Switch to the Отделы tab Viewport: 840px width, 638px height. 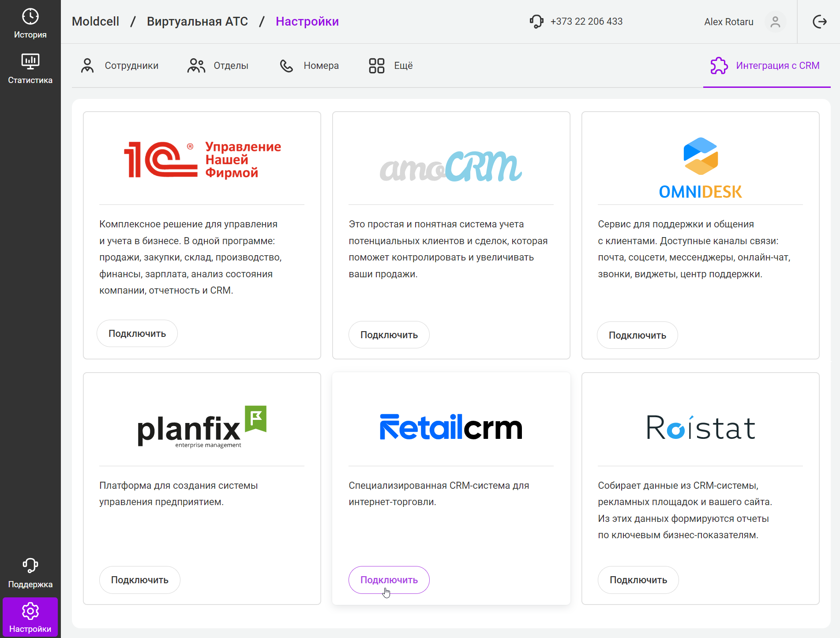[217, 66]
